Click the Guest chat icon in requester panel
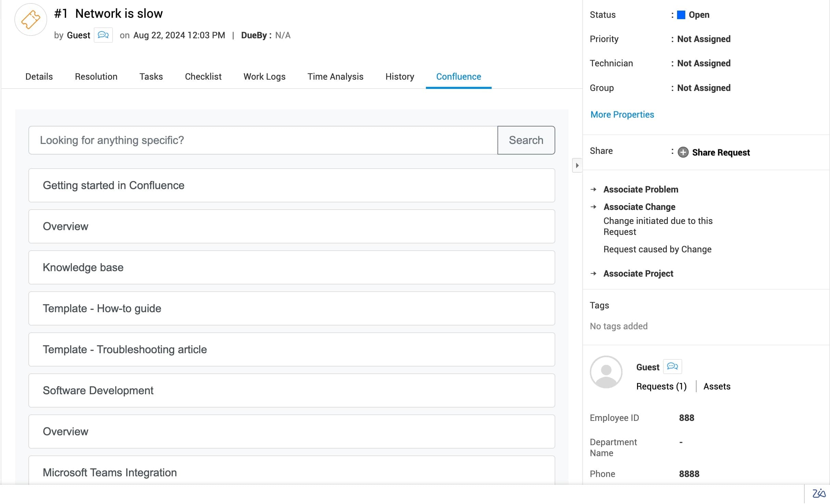830x504 pixels. pyautogui.click(x=672, y=367)
